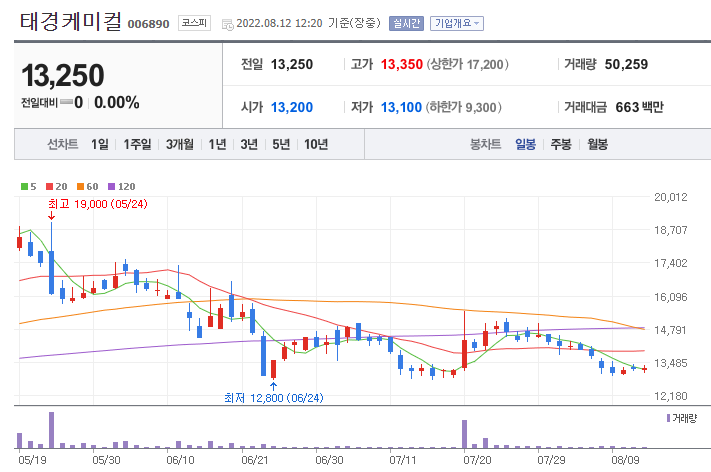This screenshot has height=472, width=711.
Task: Click the 저가 value 13,100
Action: [x=401, y=107]
